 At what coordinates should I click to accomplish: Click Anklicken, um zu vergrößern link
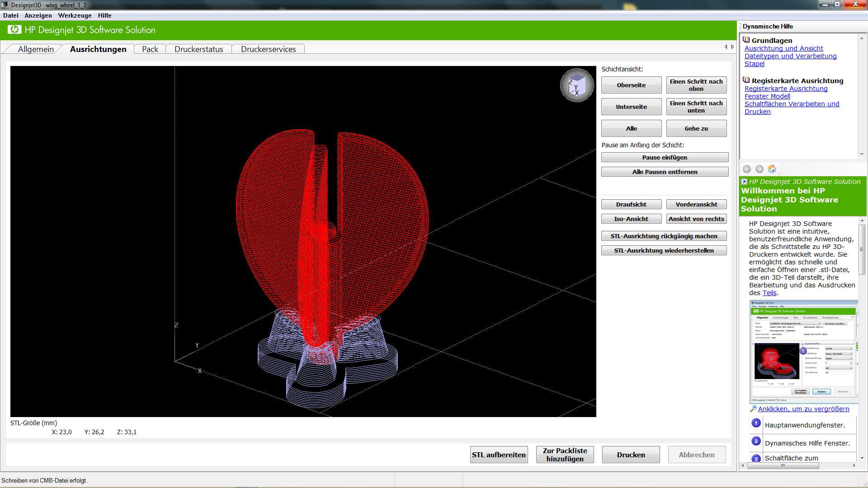(803, 409)
